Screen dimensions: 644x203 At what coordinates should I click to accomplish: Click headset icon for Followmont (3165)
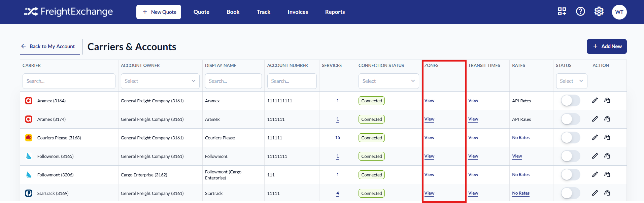(607, 156)
